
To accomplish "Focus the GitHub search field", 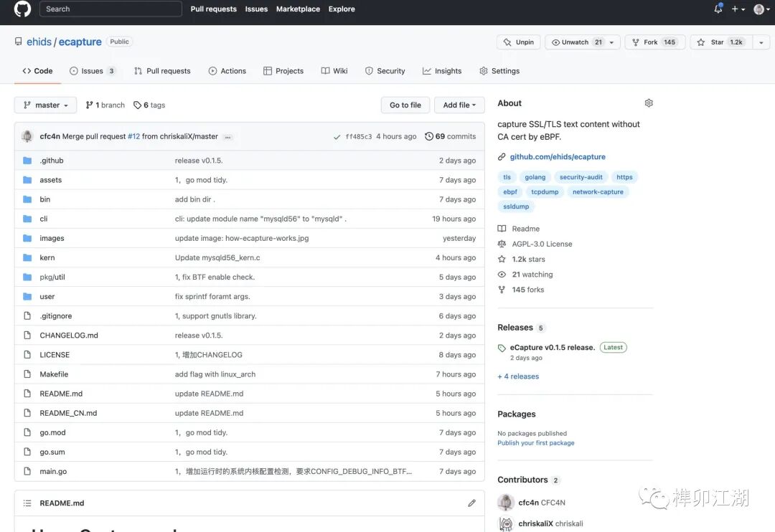I will tap(111, 9).
